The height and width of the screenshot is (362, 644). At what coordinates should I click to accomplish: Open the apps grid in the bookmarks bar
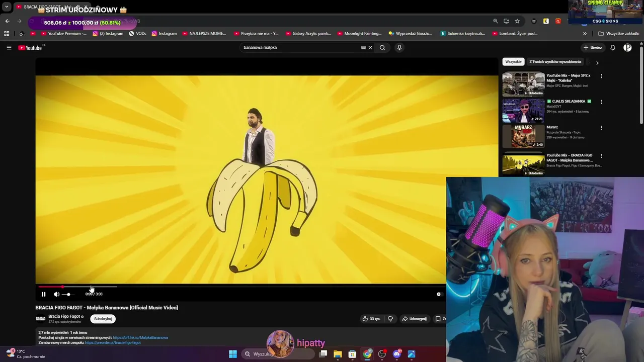(x=7, y=34)
